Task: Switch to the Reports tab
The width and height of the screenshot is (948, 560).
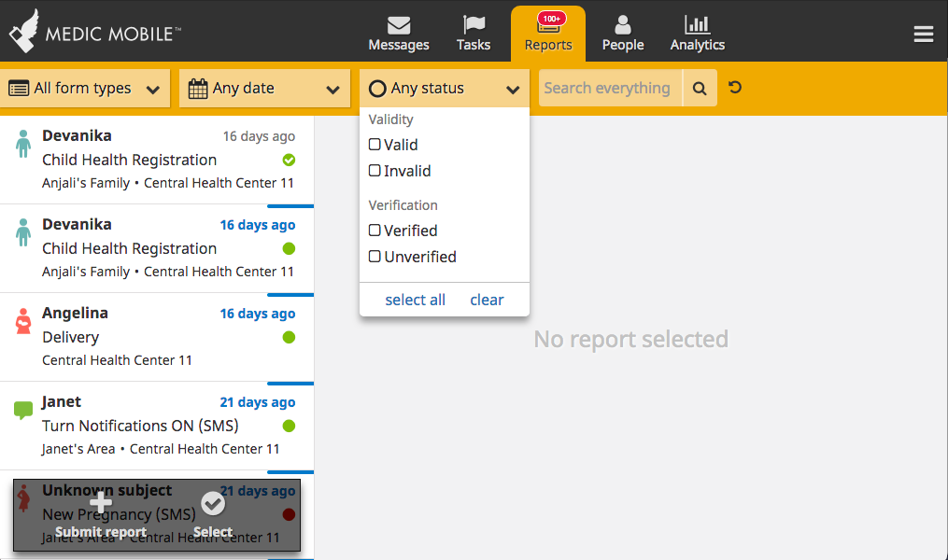Action: 547,34
